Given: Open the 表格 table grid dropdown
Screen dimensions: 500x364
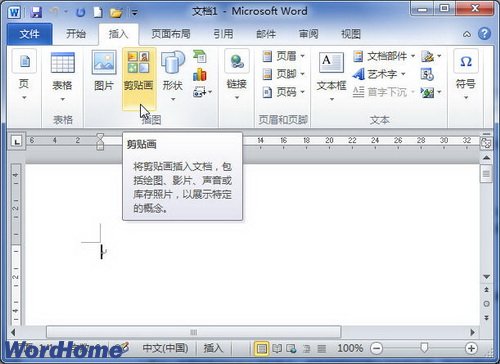Looking at the screenshot, I should 62,77.
